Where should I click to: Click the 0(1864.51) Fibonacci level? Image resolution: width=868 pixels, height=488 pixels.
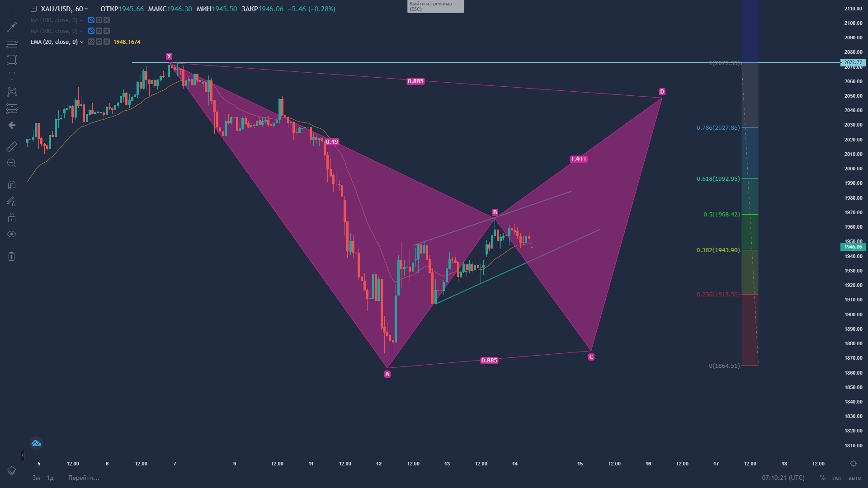724,366
